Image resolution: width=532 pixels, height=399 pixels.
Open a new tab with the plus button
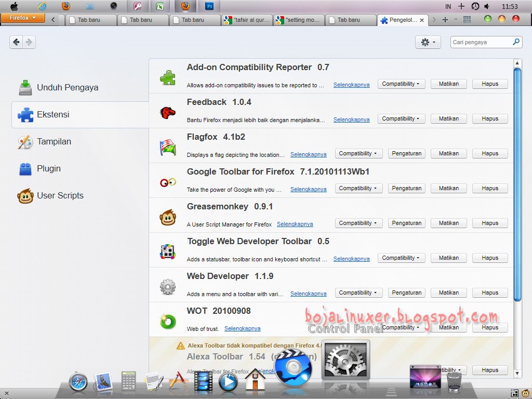coord(445,20)
